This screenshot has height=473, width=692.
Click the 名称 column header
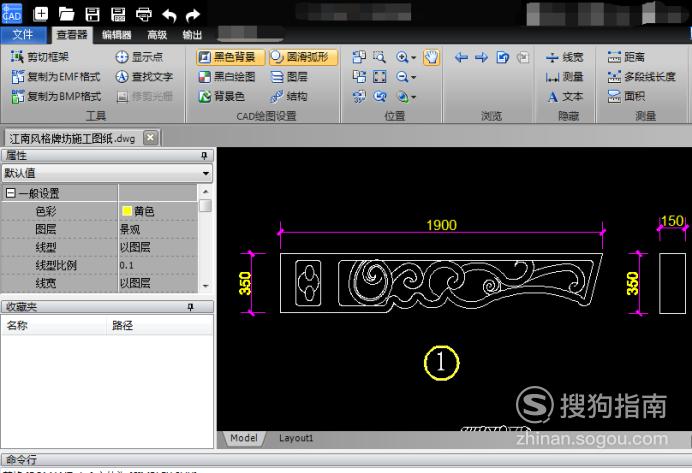(54, 326)
